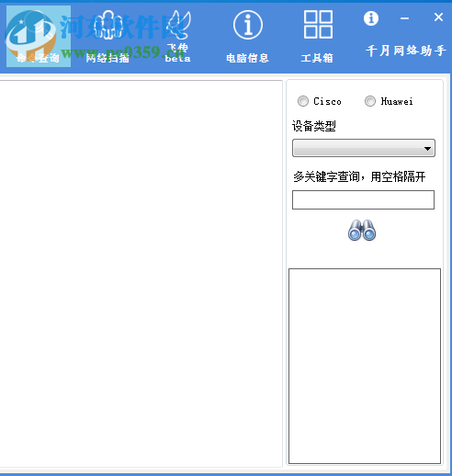Close the 千月网络助手 window
452x476 pixels.
tap(438, 17)
